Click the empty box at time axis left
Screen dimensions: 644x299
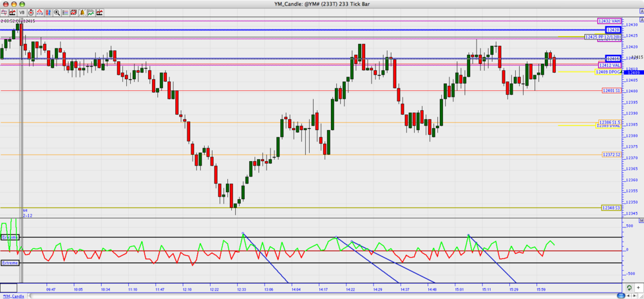[x=8, y=287]
